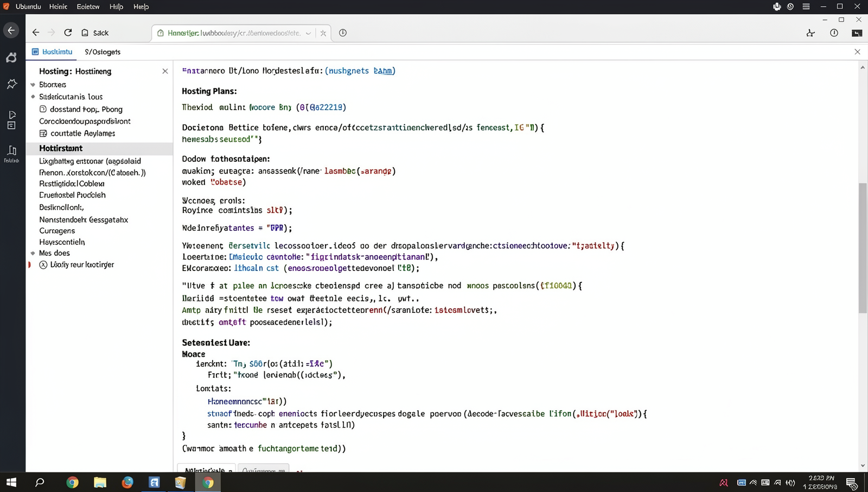Click the nushgnets bahm link
The width and height of the screenshot is (868, 492).
click(x=360, y=71)
